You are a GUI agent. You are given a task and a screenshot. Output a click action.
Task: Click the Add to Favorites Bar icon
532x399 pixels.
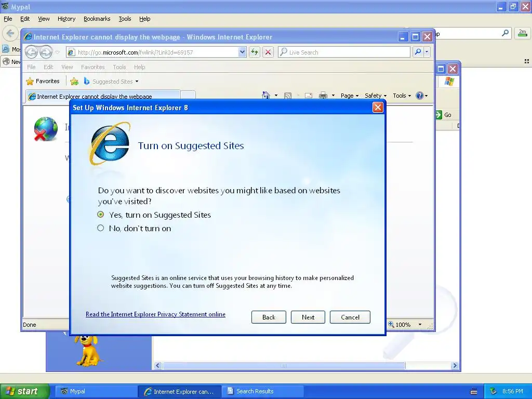[74, 81]
